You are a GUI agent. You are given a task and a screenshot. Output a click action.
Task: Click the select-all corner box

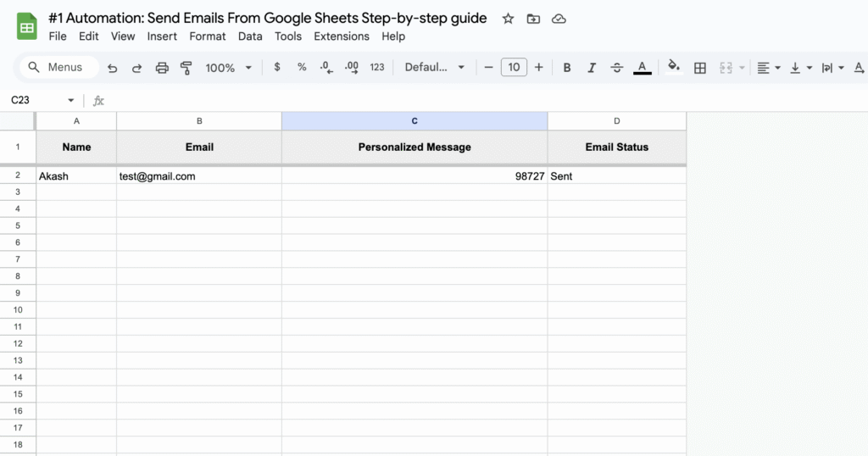click(x=18, y=121)
